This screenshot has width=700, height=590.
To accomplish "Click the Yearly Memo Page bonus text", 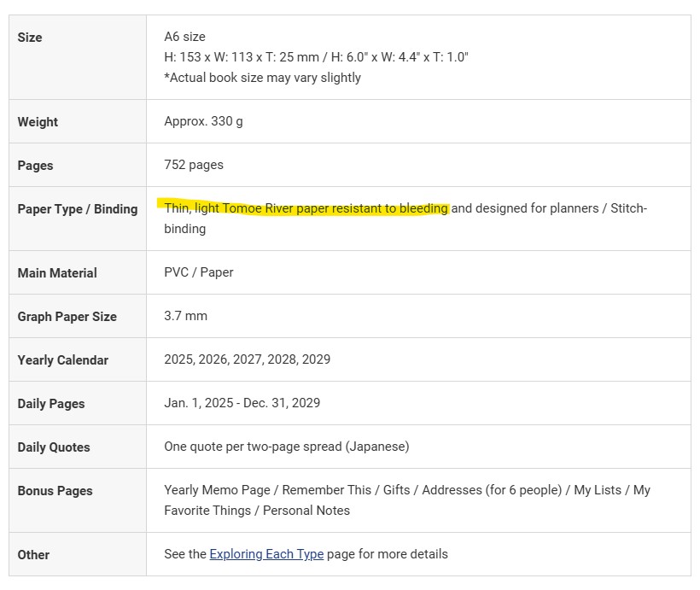I will 217,490.
